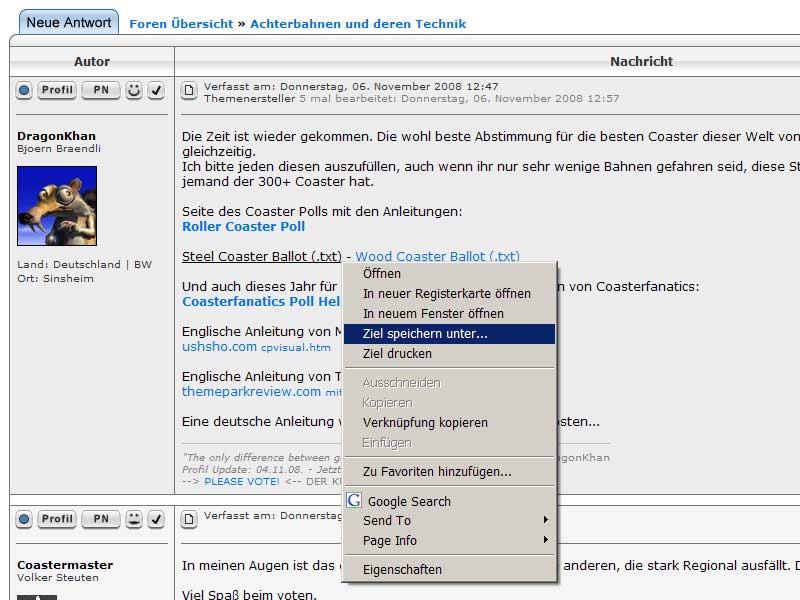800x600 pixels.
Task: Open Eigenschaften from the context menu
Action: [402, 570]
